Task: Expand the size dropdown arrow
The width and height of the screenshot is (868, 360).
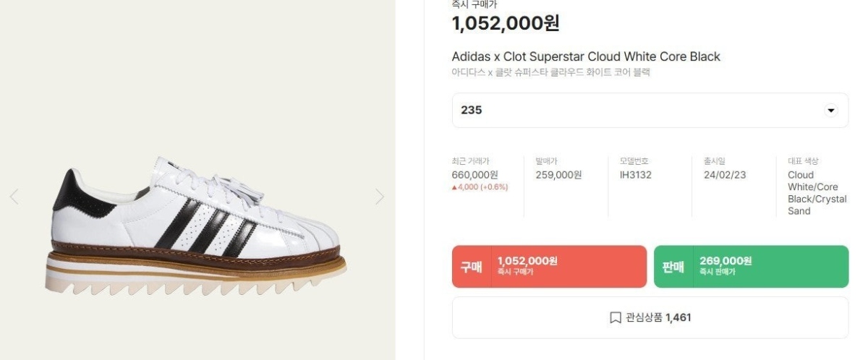Action: click(x=830, y=111)
